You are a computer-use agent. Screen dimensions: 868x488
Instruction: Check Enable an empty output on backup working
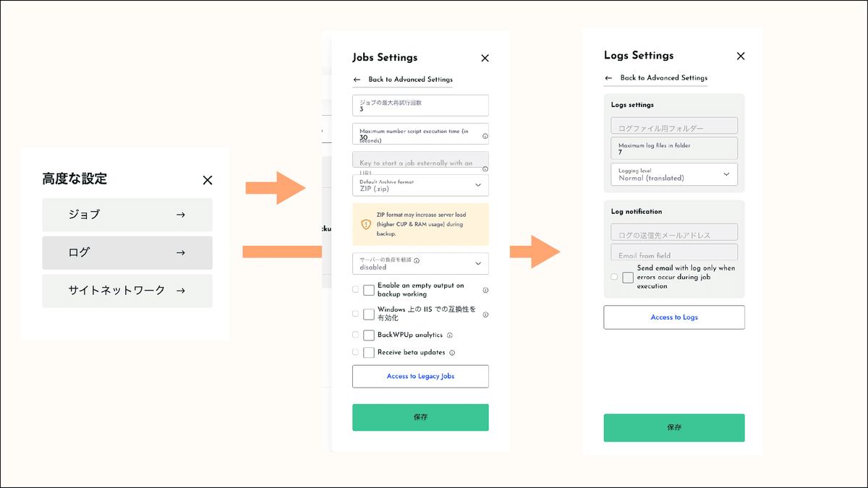point(370,290)
